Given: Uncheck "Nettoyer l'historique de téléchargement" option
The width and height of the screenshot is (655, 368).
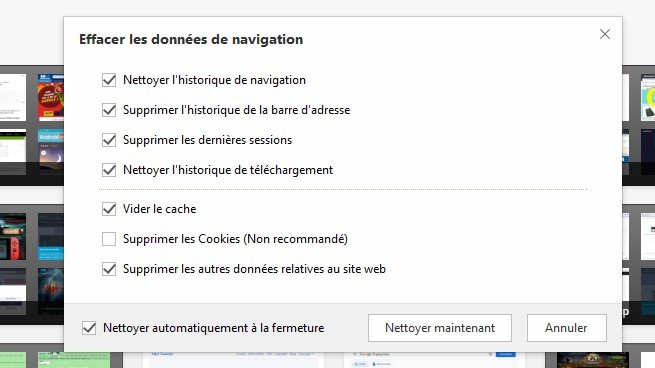Looking at the screenshot, I should 109,170.
